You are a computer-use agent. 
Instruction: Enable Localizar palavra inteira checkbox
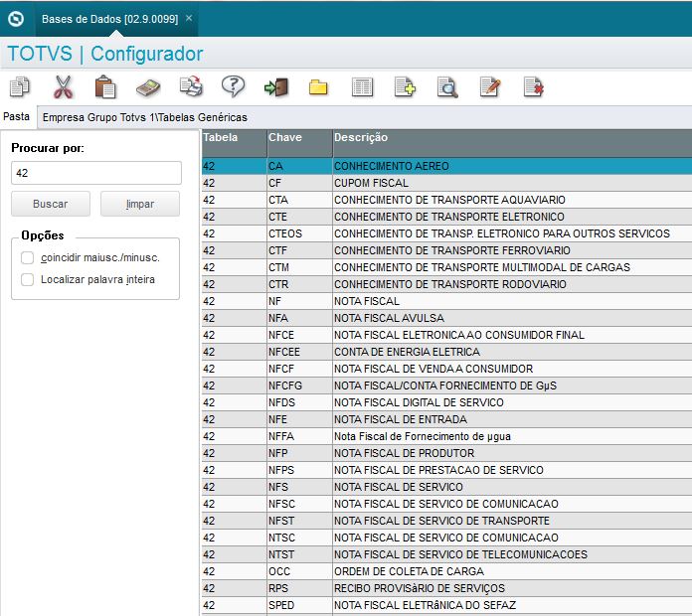tap(28, 279)
